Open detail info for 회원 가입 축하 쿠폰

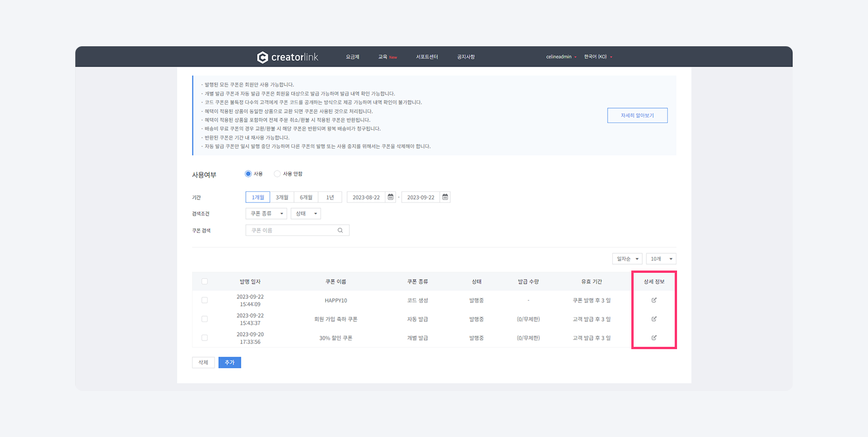tap(654, 319)
